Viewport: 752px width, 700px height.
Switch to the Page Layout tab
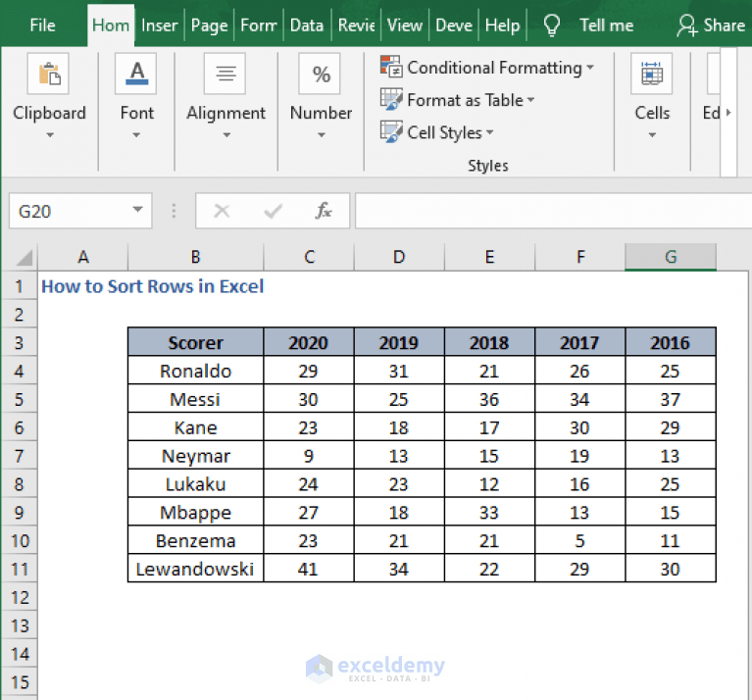[x=209, y=25]
